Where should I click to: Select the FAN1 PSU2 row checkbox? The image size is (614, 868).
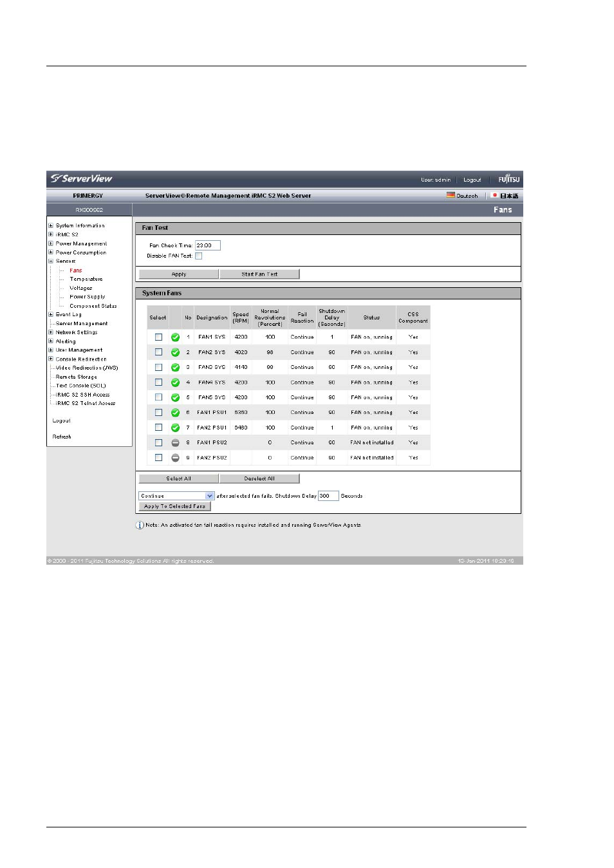click(158, 442)
